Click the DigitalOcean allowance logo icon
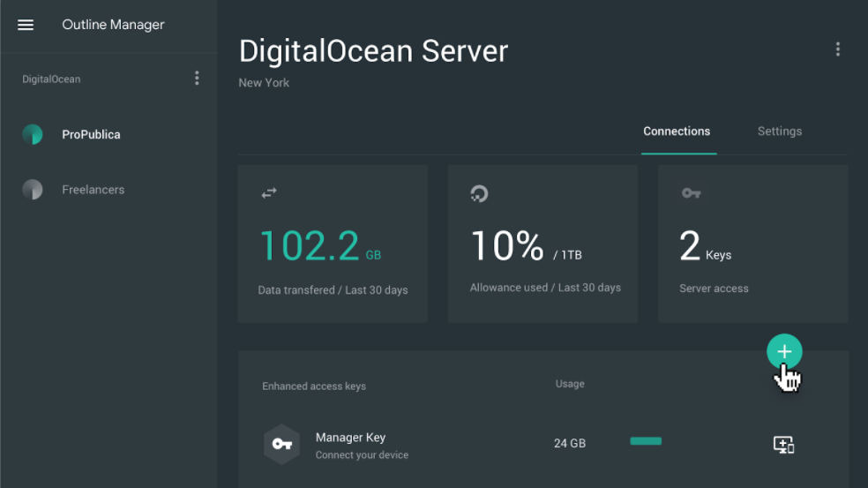The height and width of the screenshot is (488, 868). tap(479, 193)
